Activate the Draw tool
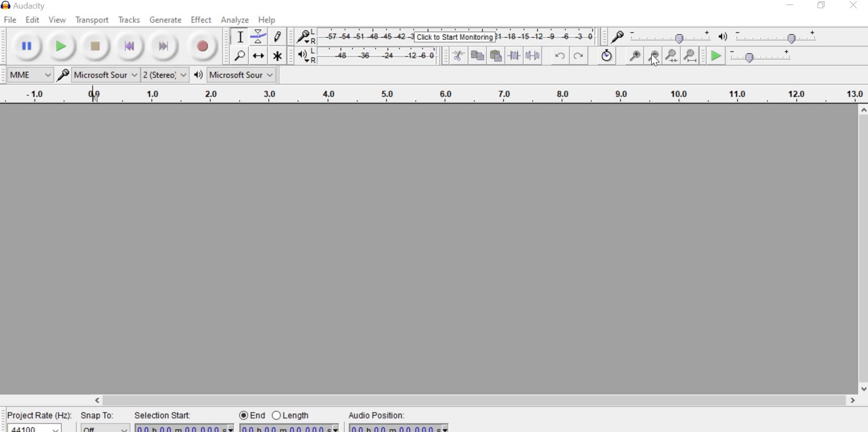 [x=277, y=36]
